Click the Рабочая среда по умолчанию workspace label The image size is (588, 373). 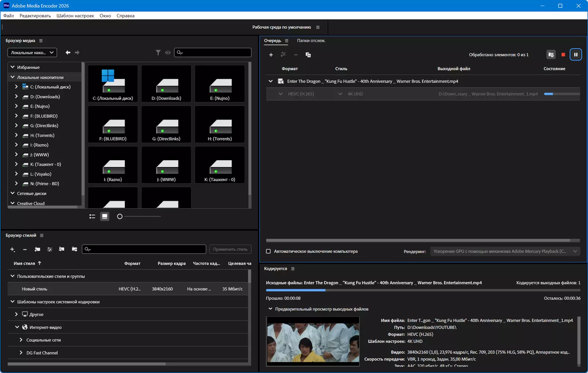point(282,27)
